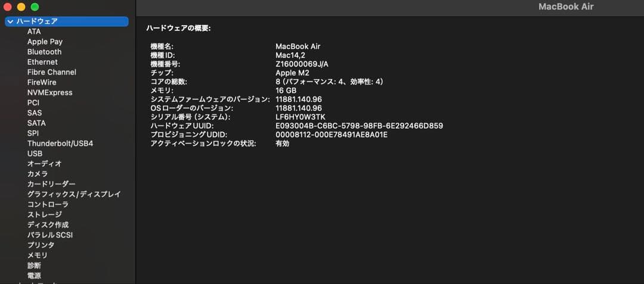Select SAS in the sidebar
Image resolution: width=644 pixels, height=284 pixels.
35,113
